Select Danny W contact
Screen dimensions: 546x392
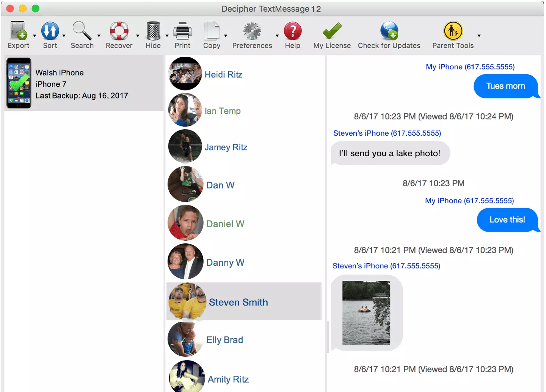(244, 262)
